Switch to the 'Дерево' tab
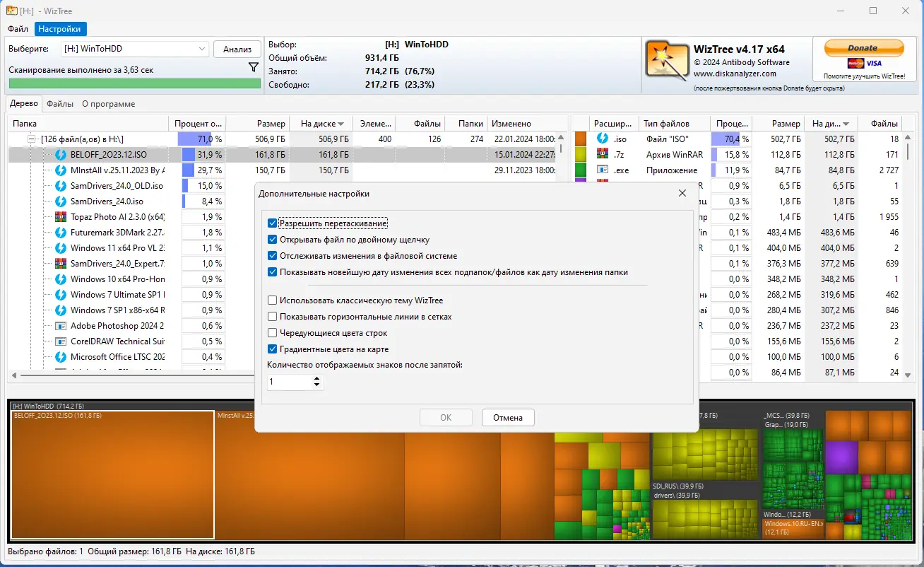This screenshot has height=567, width=924. coord(25,103)
